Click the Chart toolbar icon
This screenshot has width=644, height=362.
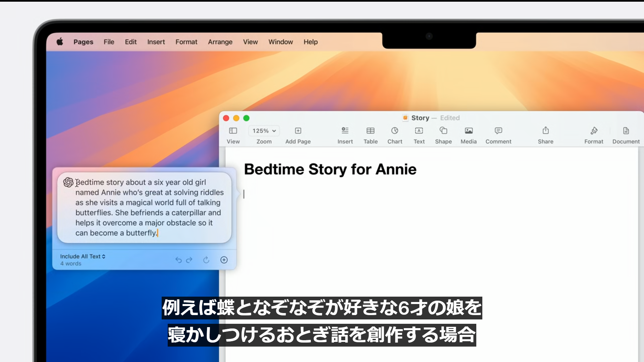[395, 131]
